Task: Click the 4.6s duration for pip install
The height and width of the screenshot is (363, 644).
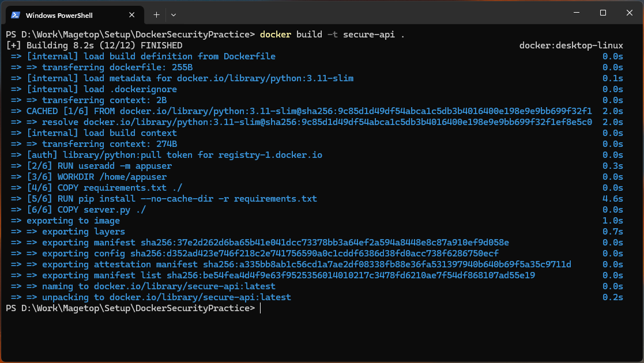Action: coord(612,199)
